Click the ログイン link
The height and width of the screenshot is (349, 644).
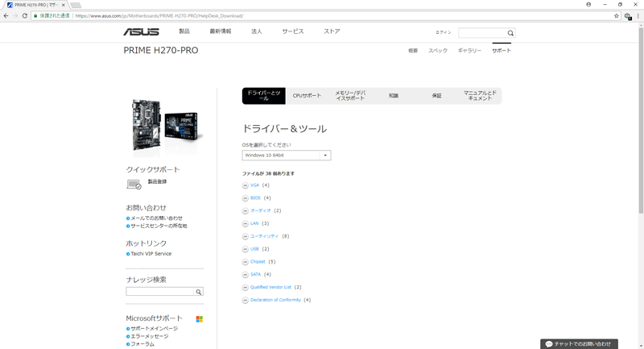pos(444,32)
